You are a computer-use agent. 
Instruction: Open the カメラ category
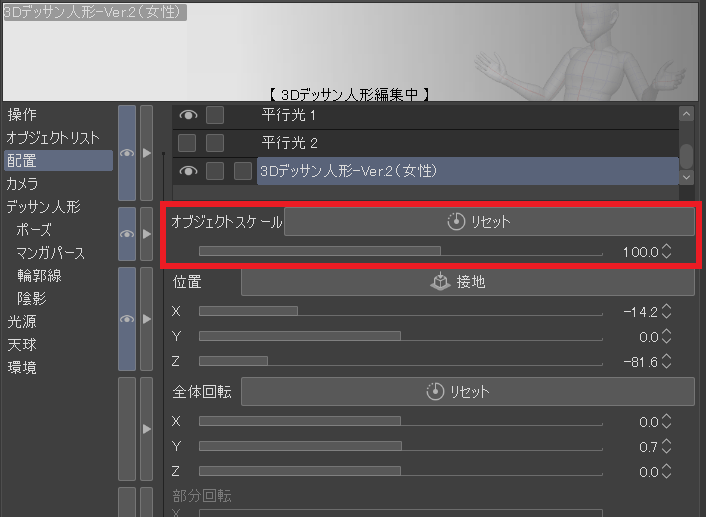tap(23, 184)
